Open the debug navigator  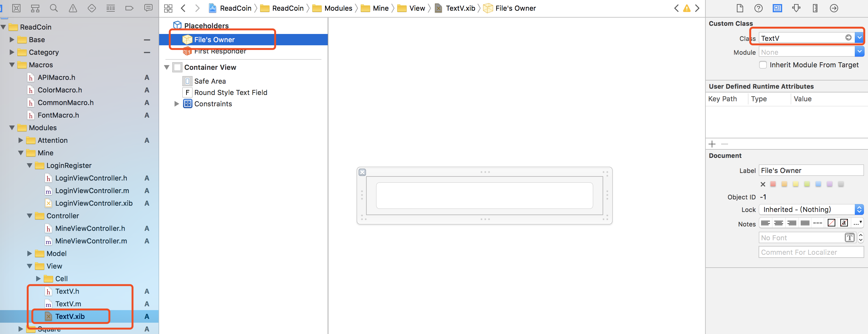pyautogui.click(x=110, y=8)
